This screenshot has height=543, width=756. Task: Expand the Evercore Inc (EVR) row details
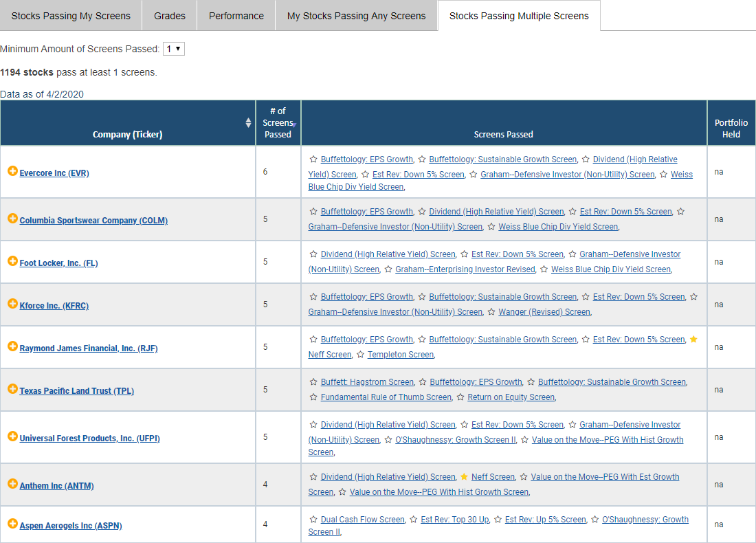(x=12, y=171)
